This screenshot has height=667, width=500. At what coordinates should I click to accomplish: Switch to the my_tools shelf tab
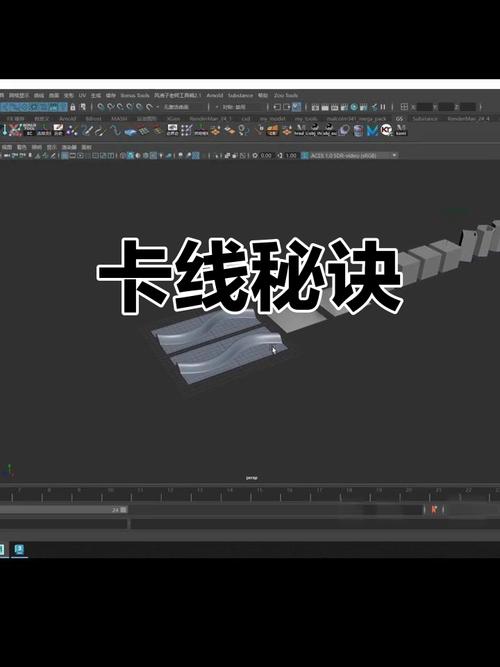click(306, 119)
